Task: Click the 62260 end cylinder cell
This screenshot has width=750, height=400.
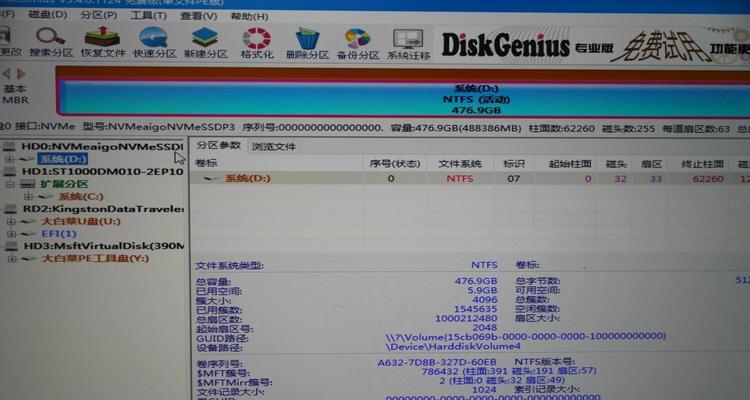Action: click(708, 179)
